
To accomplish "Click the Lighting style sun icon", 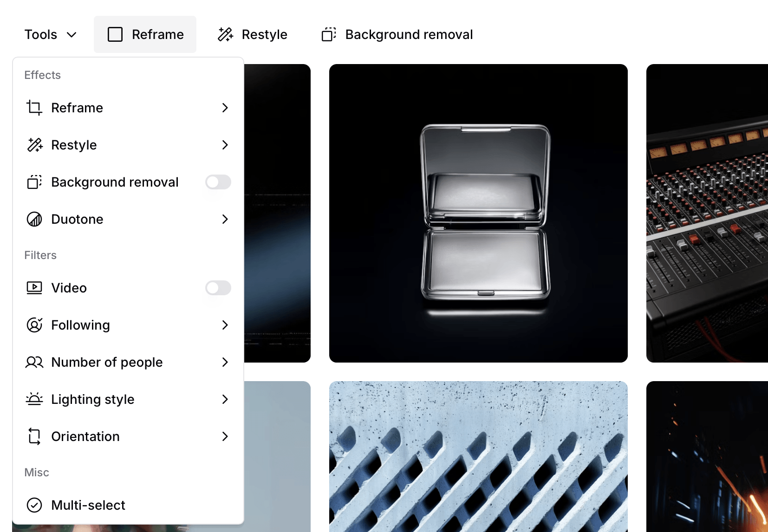I will pyautogui.click(x=34, y=399).
